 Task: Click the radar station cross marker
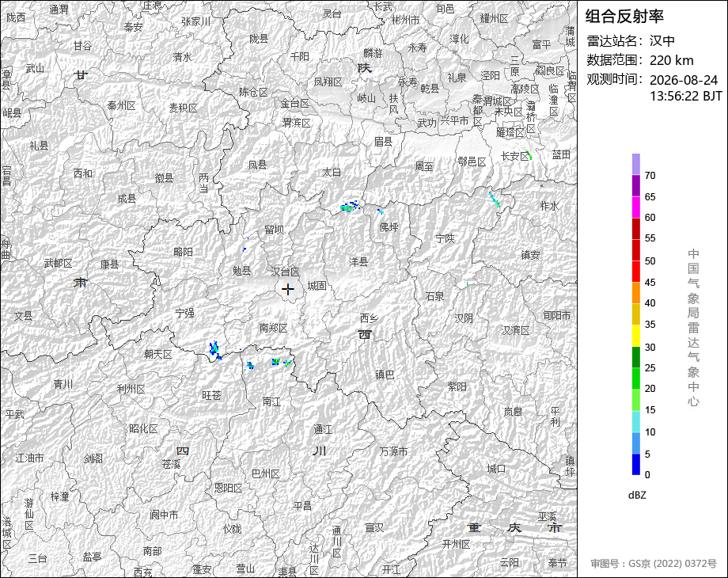coord(288,290)
